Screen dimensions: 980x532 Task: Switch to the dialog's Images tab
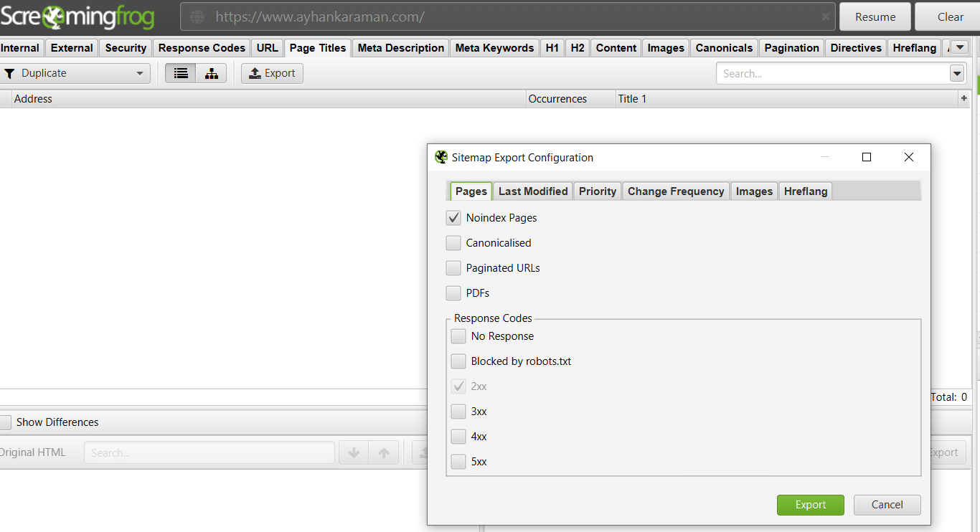(x=754, y=191)
